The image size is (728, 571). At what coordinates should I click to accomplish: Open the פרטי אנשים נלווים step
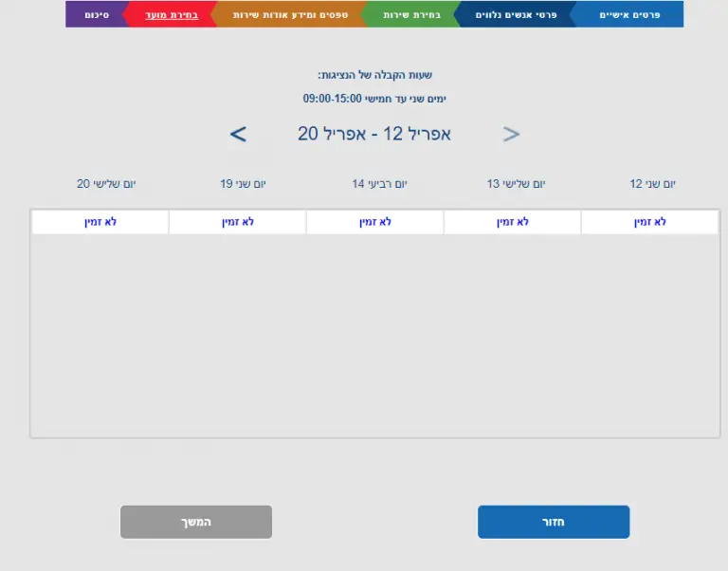tap(516, 14)
